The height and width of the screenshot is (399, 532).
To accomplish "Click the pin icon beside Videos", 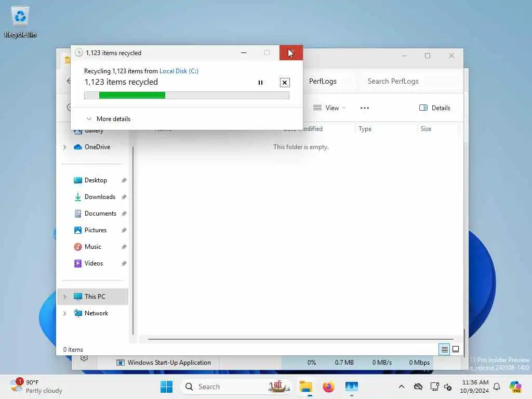I will pyautogui.click(x=124, y=263).
